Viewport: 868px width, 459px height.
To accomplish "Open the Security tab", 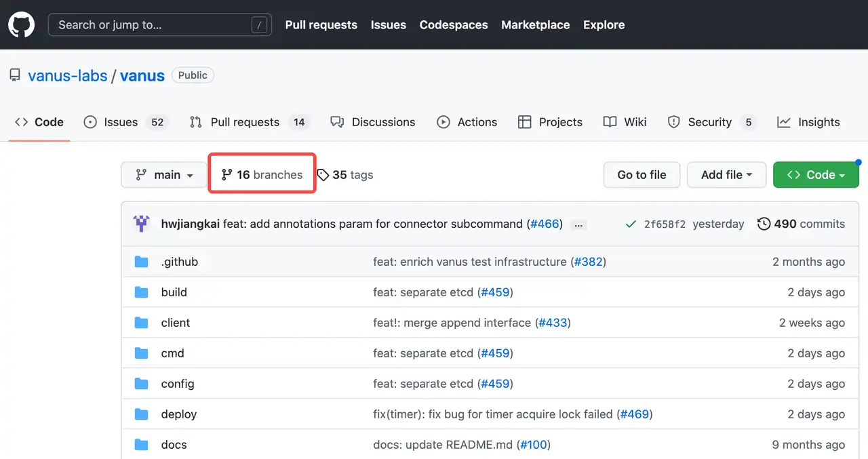I will [711, 122].
